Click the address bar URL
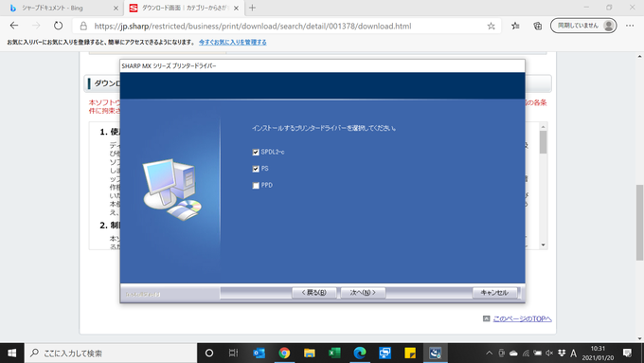The width and height of the screenshot is (644, 363). pyautogui.click(x=253, y=27)
